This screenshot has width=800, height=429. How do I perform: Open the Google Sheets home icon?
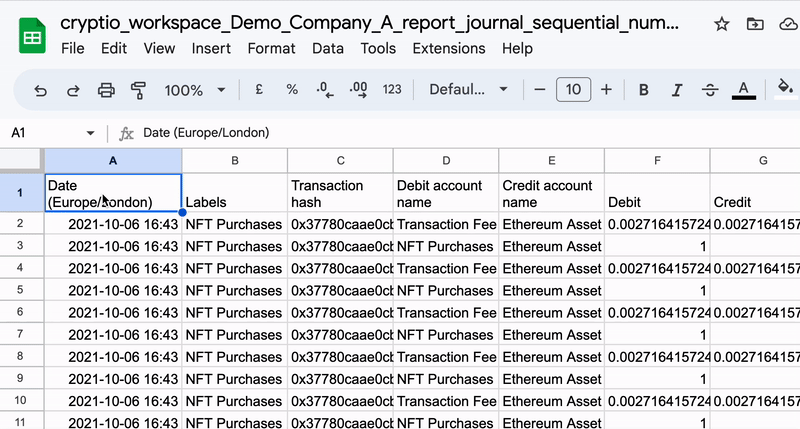[32, 36]
